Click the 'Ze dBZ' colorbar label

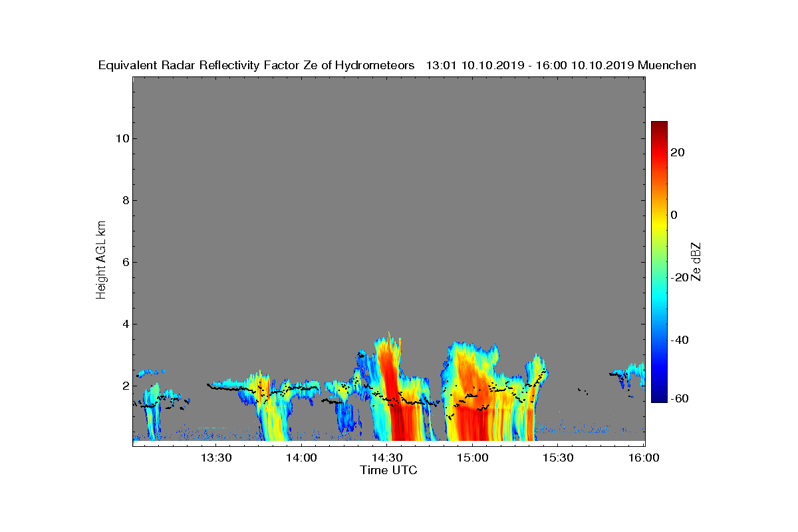pos(697,261)
